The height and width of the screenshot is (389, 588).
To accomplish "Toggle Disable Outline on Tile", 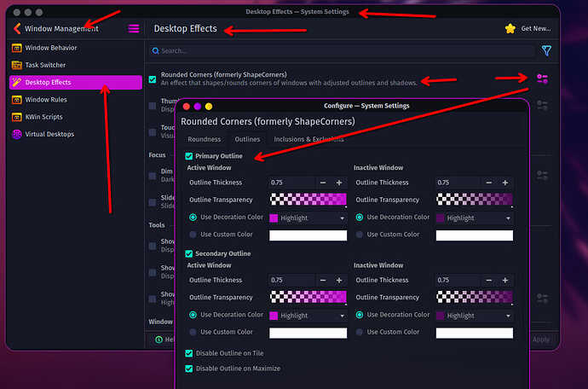I will click(188, 353).
